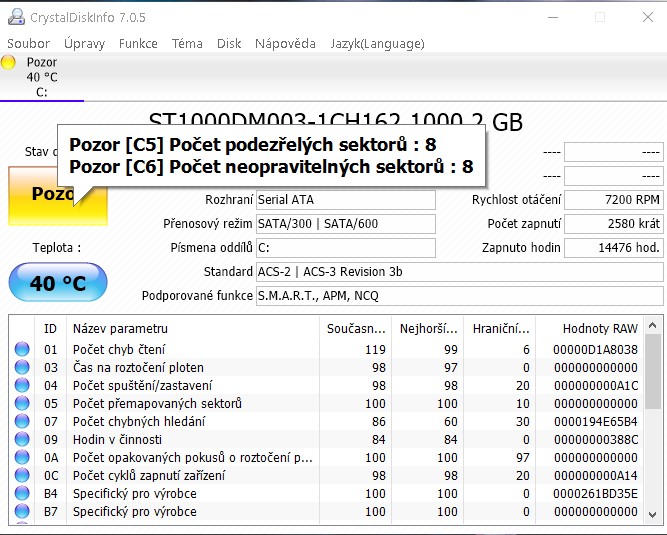Click the Hodnoty RAW column header
This screenshot has width=667, height=535.
[599, 328]
